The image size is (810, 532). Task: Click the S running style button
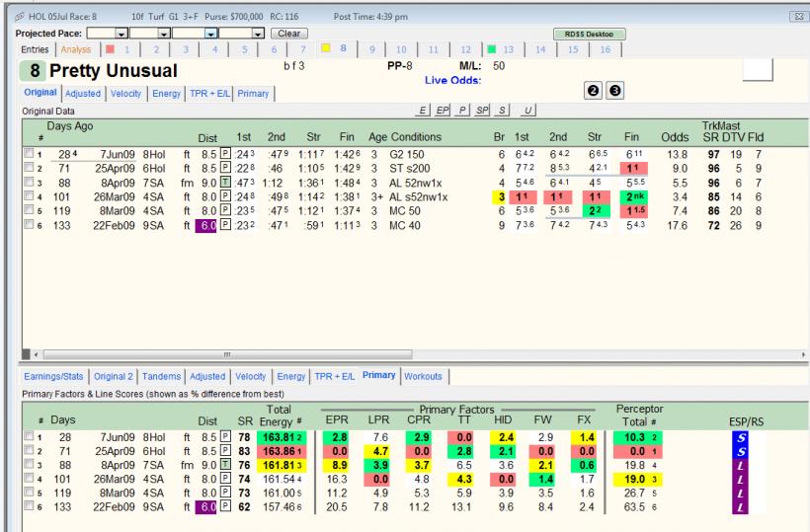coord(502,110)
